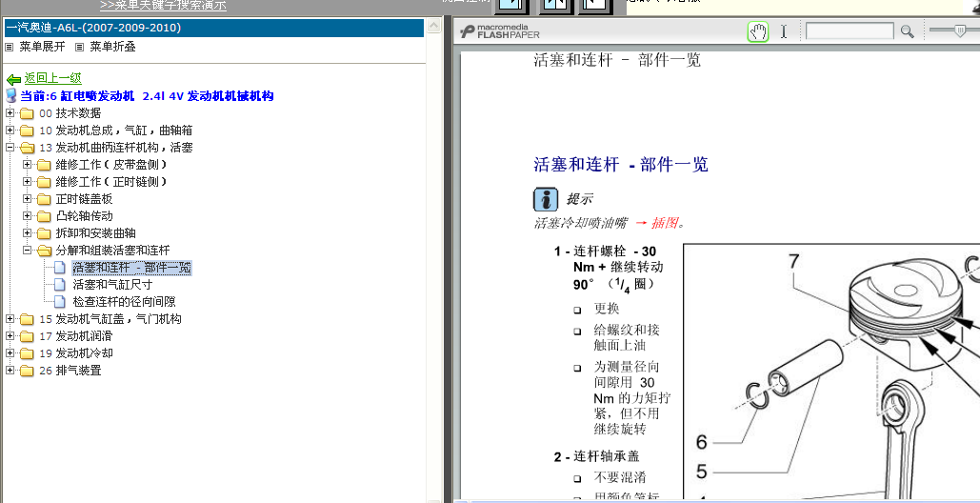The width and height of the screenshot is (980, 503).
Task: Click the blue 活塞和连杆 - 部件一览 heading in document
Action: click(x=621, y=165)
